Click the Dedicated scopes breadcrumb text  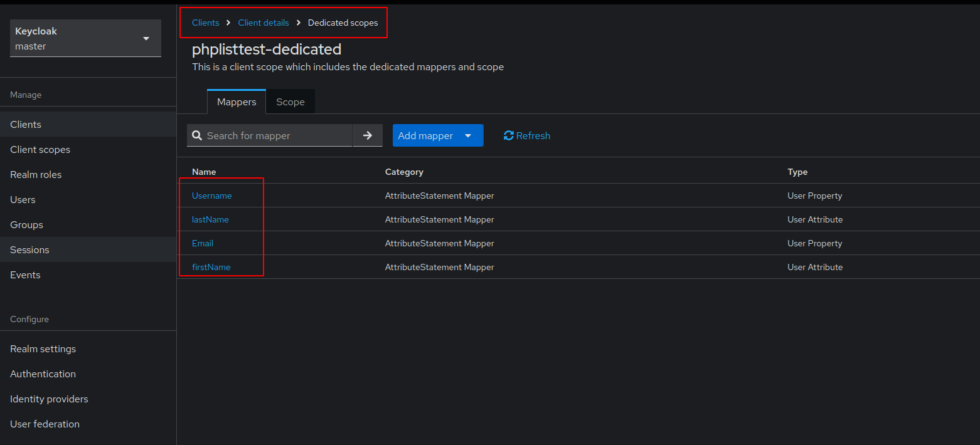pyautogui.click(x=343, y=23)
